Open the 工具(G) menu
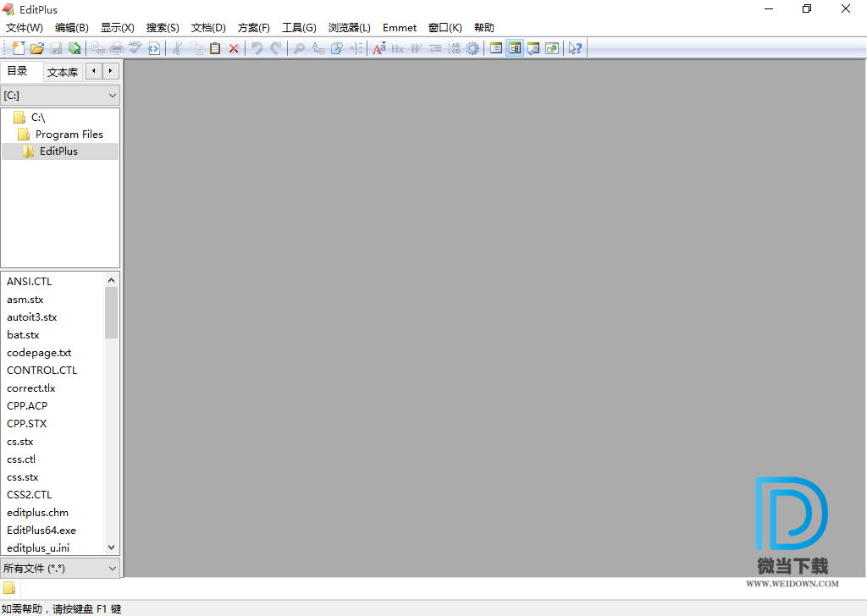The width and height of the screenshot is (867, 616). (x=299, y=28)
